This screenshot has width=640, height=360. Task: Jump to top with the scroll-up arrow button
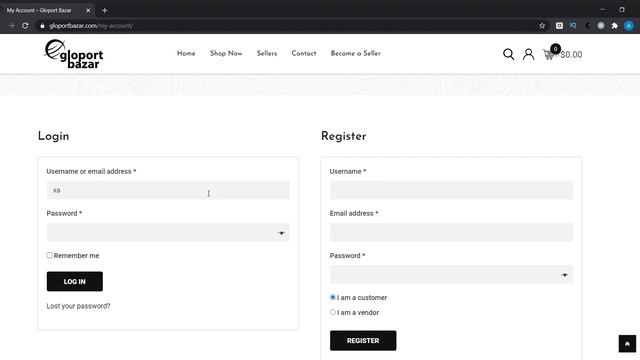[627, 344]
